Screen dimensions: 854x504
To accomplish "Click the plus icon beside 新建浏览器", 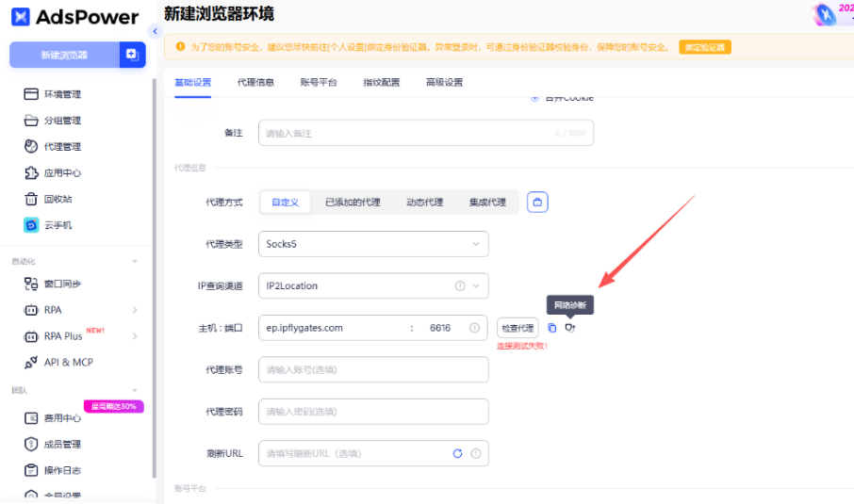I will [132, 55].
